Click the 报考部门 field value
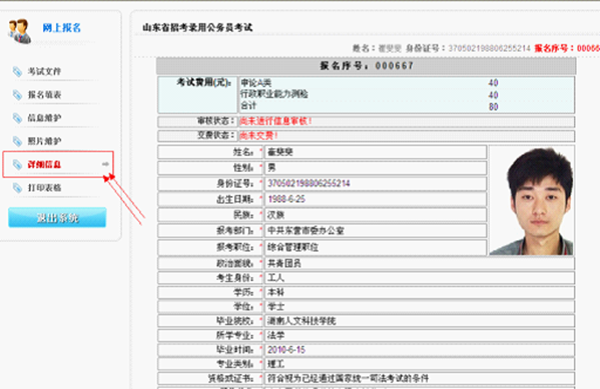Image resolution: width=600 pixels, height=389 pixels. 375,231
